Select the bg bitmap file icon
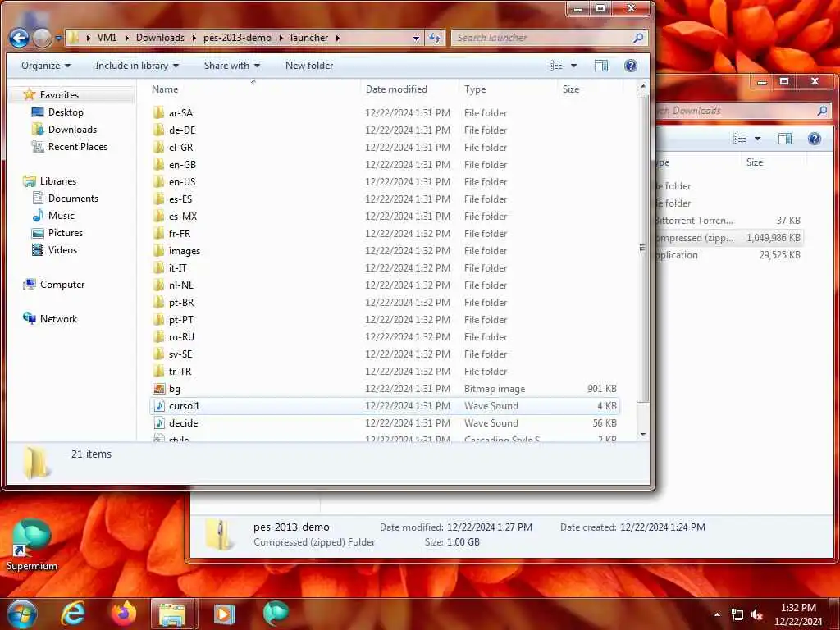Image resolution: width=840 pixels, height=630 pixels. click(x=158, y=388)
